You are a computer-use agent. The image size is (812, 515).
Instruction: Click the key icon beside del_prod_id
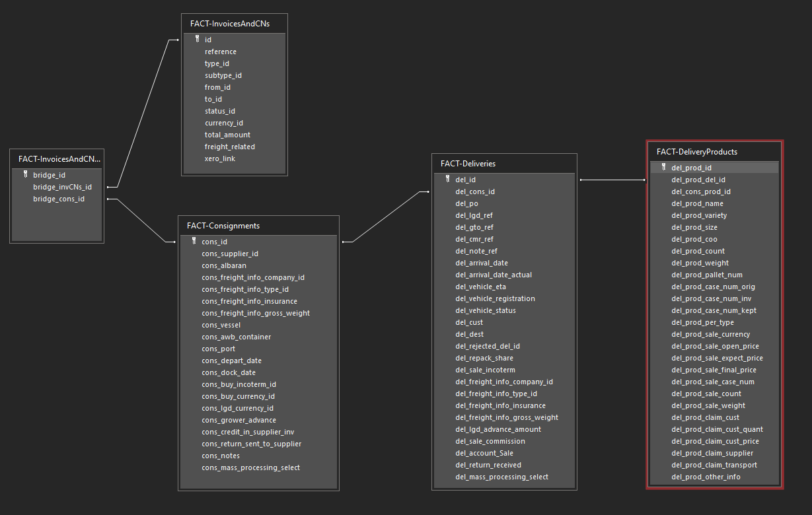tap(663, 168)
